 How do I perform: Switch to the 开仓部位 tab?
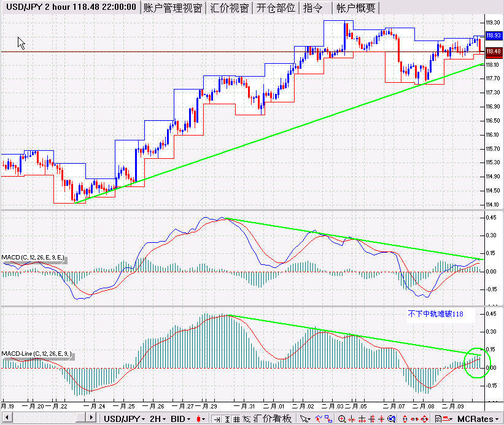(x=276, y=8)
